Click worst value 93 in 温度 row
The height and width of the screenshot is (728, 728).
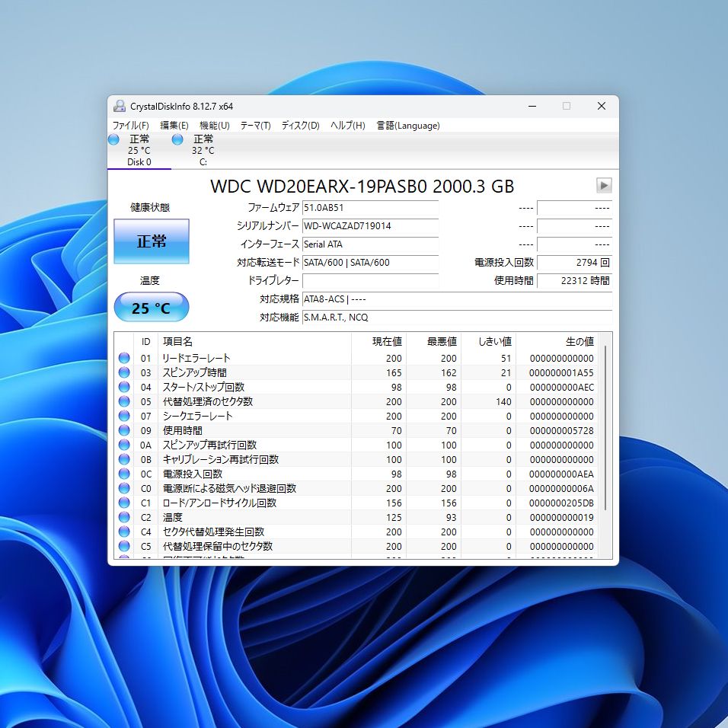point(452,517)
